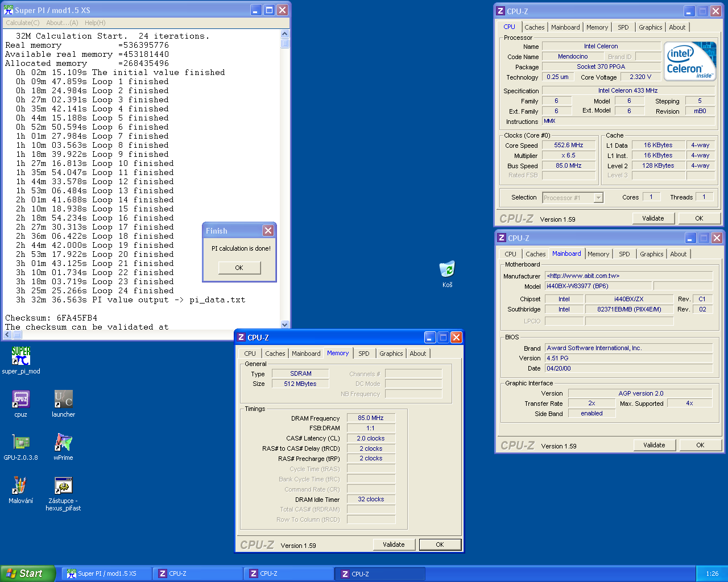
Task: Click the Core Speed 552.6 MHz value
Action: (x=569, y=145)
